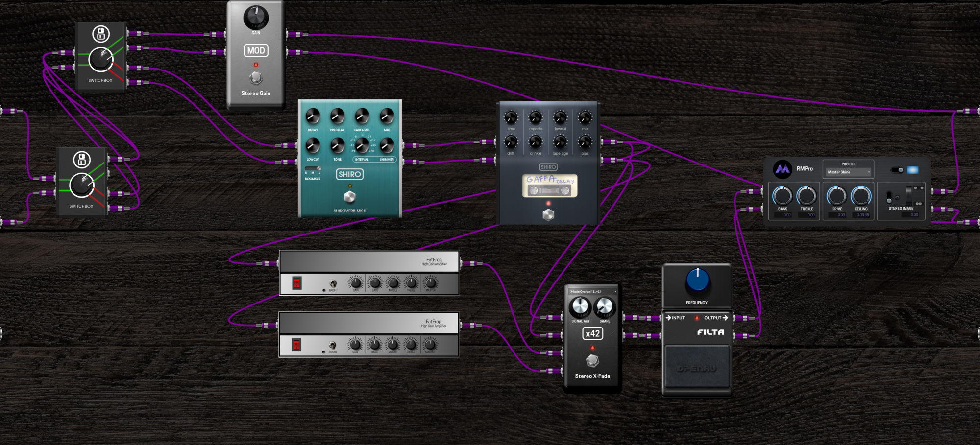Click the RMPro Ceiling knob
980x445 pixels.
pos(861,196)
